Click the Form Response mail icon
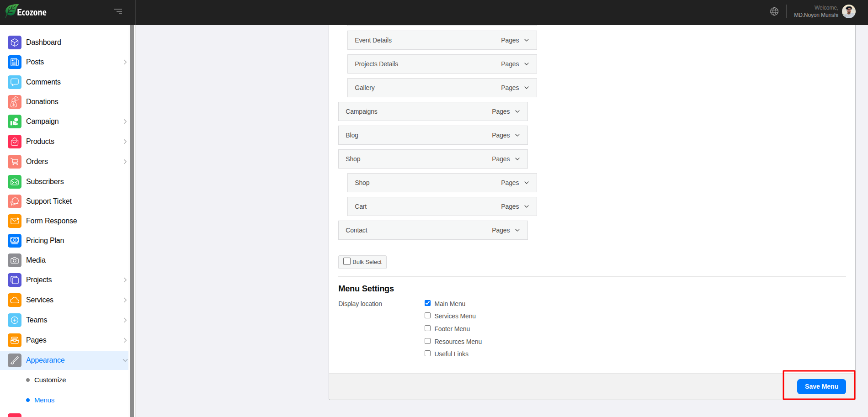Image resolution: width=868 pixels, height=417 pixels. (15, 221)
